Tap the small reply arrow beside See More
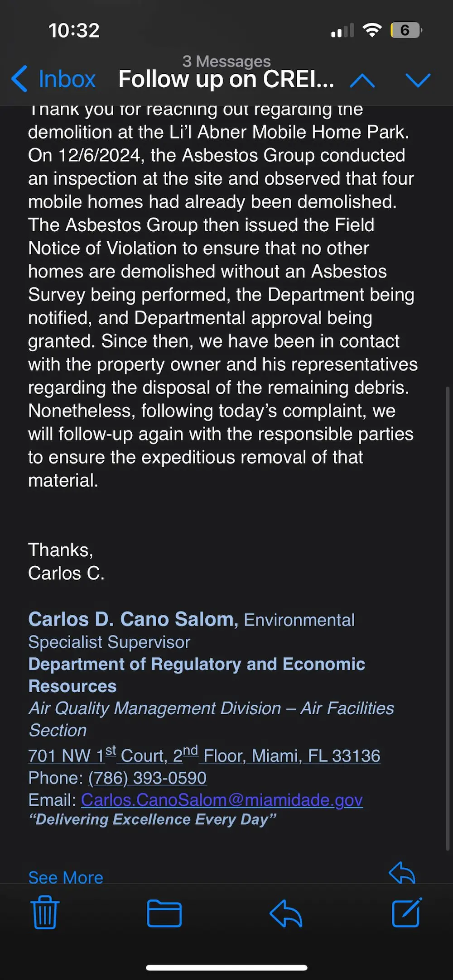Image resolution: width=453 pixels, height=980 pixels. tap(402, 872)
